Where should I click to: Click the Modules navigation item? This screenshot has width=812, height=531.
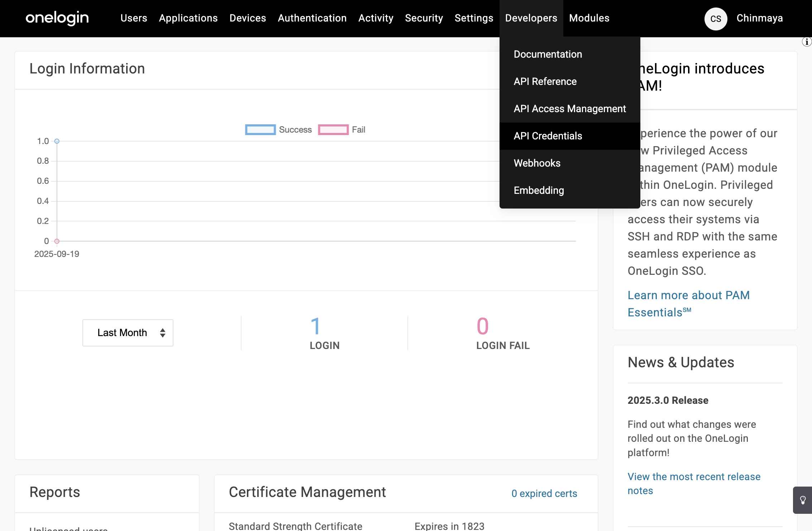(x=589, y=18)
